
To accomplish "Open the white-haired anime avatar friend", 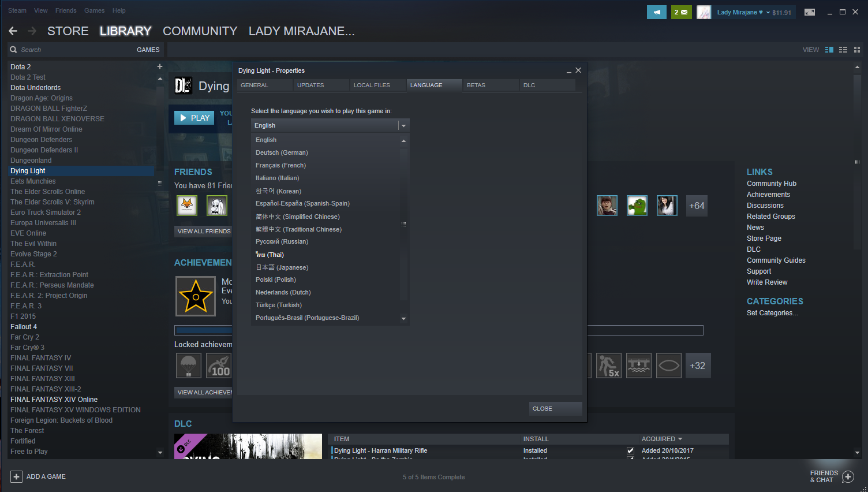I will pos(217,205).
